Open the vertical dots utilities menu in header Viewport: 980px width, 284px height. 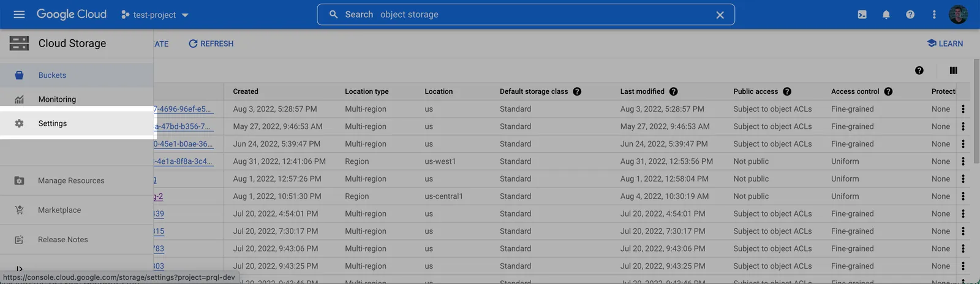point(934,14)
